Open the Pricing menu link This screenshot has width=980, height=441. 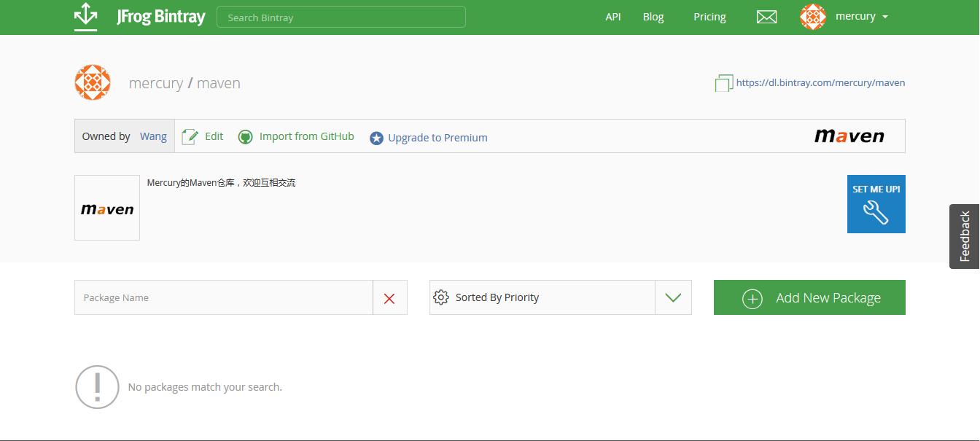(x=709, y=17)
